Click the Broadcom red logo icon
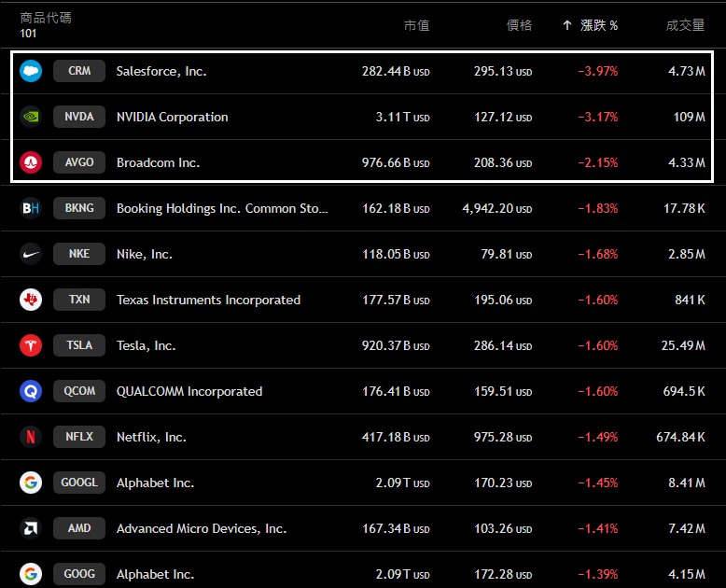 click(31, 162)
